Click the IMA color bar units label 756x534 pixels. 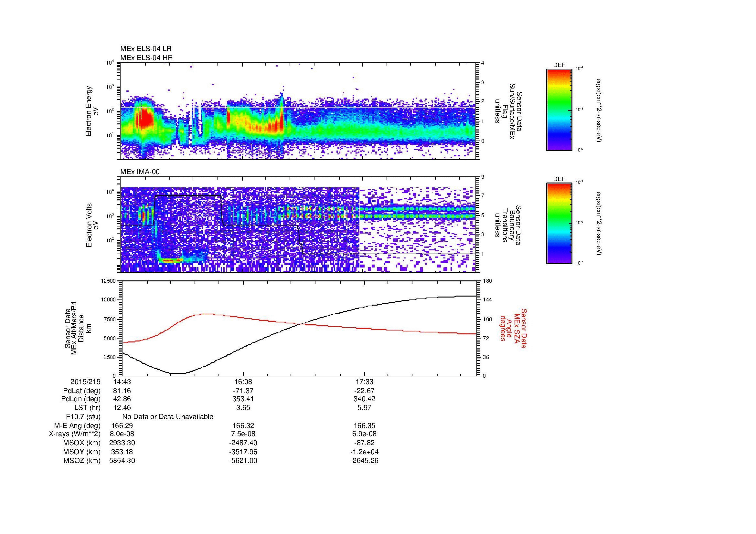coord(600,224)
